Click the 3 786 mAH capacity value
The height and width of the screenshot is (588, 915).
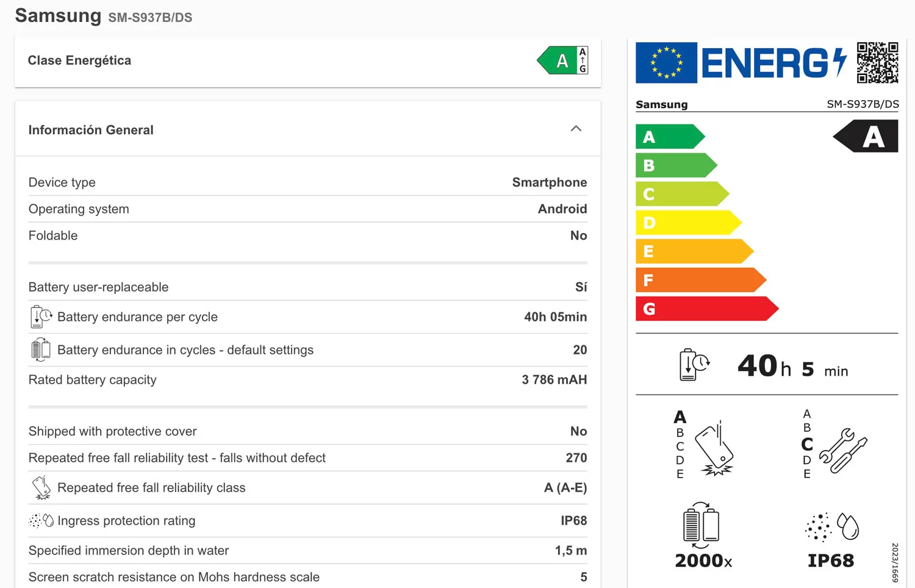(554, 380)
